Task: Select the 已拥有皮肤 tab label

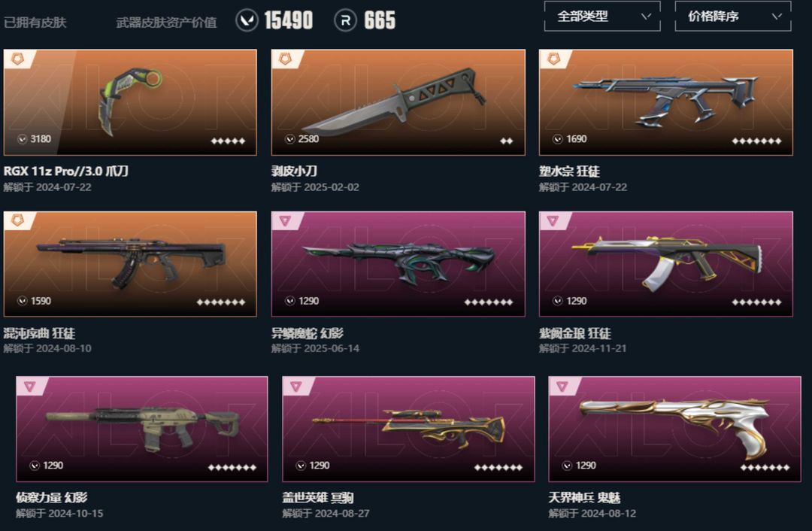Action: [35, 23]
